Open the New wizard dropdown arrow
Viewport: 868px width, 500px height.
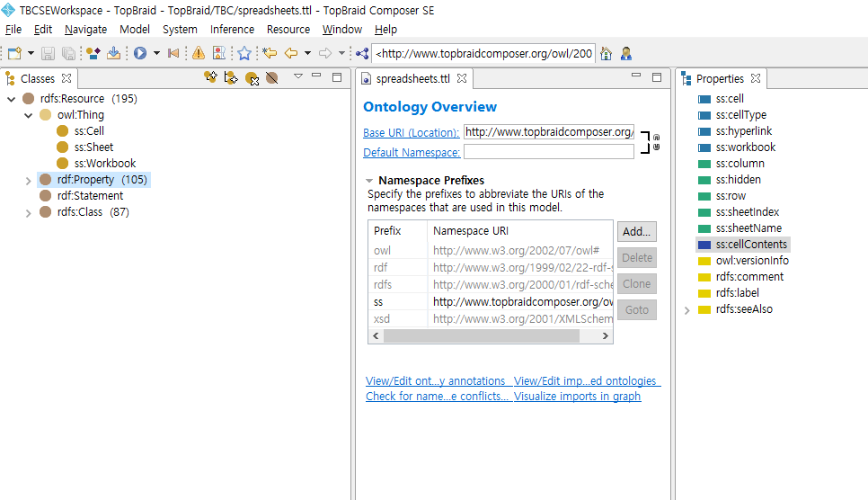pos(31,53)
